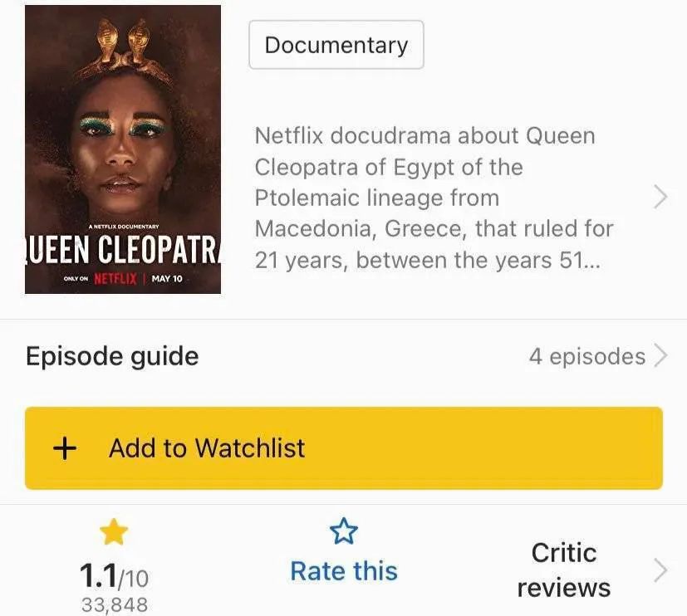The height and width of the screenshot is (616, 687).
Task: Tap the plus icon on the watchlist button
Action: click(65, 448)
